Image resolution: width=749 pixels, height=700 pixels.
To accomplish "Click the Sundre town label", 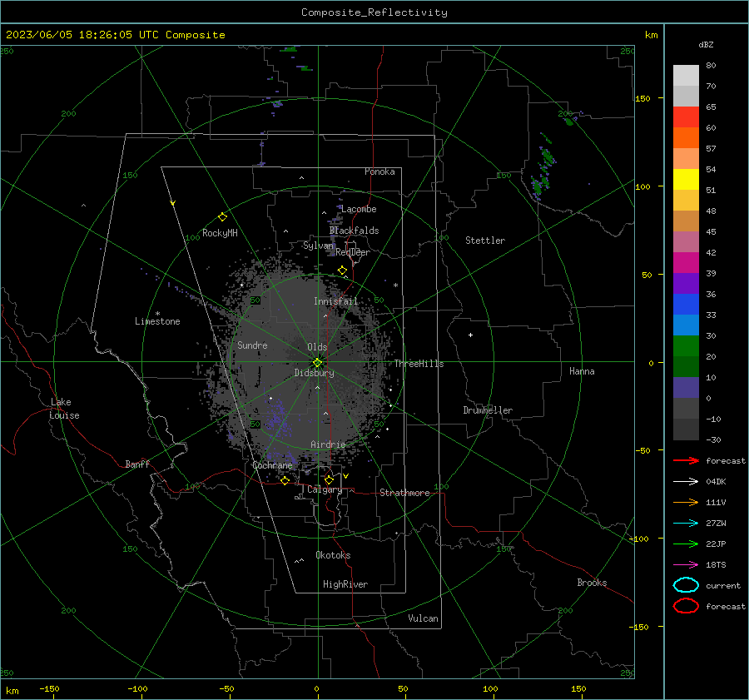I will coord(252,345).
